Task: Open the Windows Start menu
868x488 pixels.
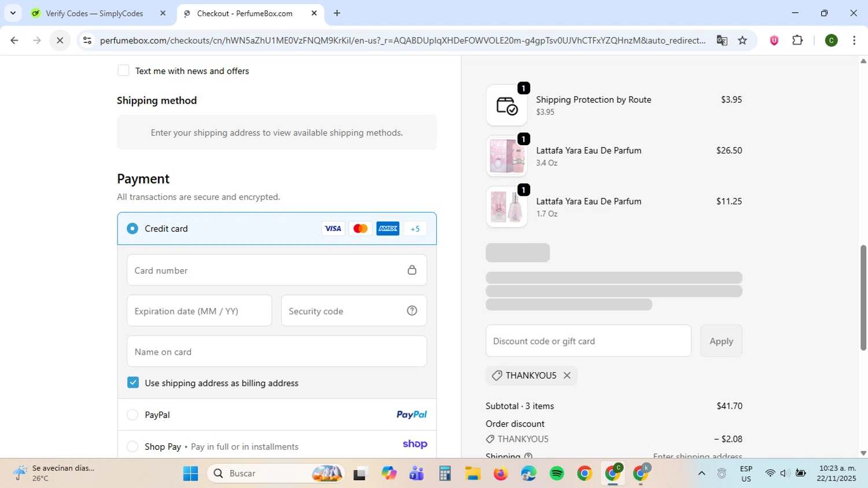Action: click(x=190, y=474)
